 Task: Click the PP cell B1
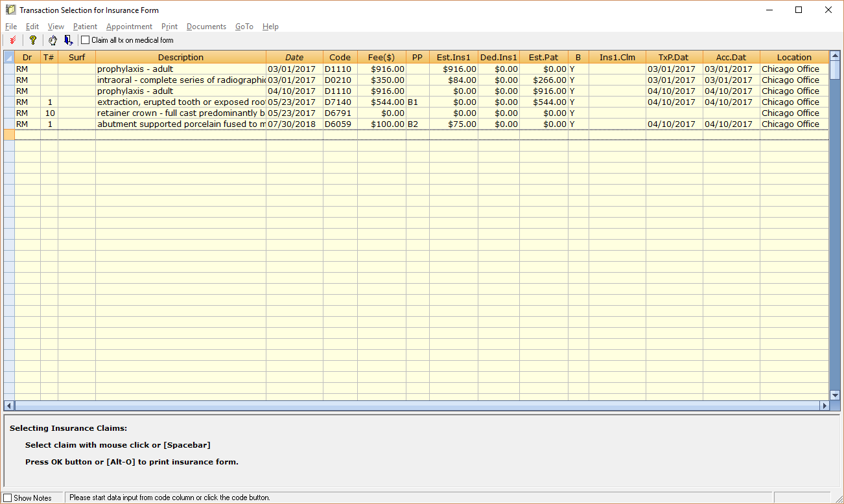pos(417,102)
